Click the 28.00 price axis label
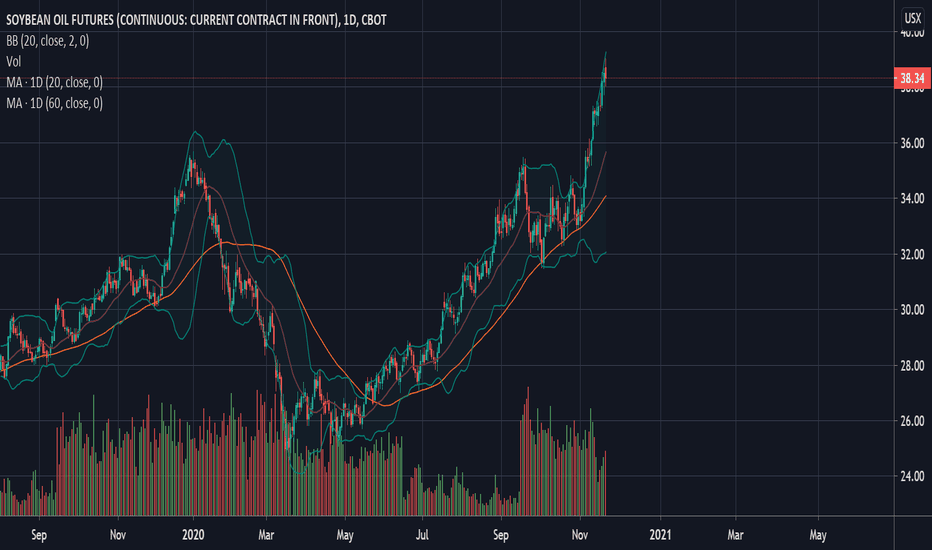 [x=912, y=365]
